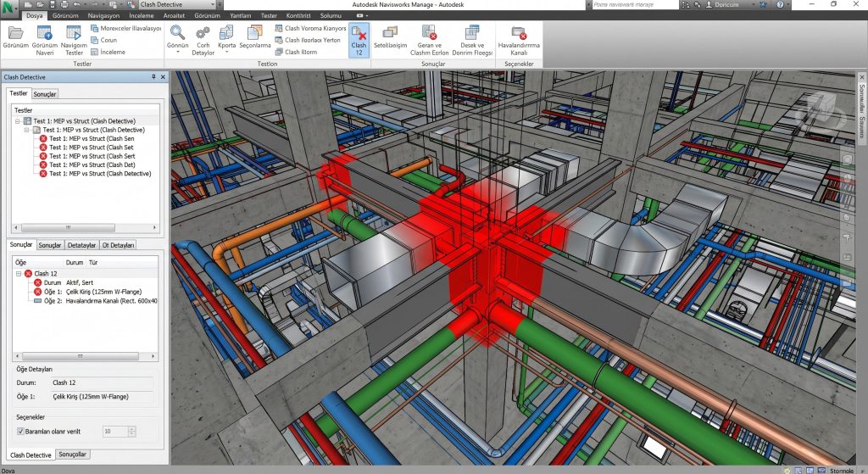Pin the Clash Detective panel
This screenshot has height=474, width=868.
pos(153,77)
